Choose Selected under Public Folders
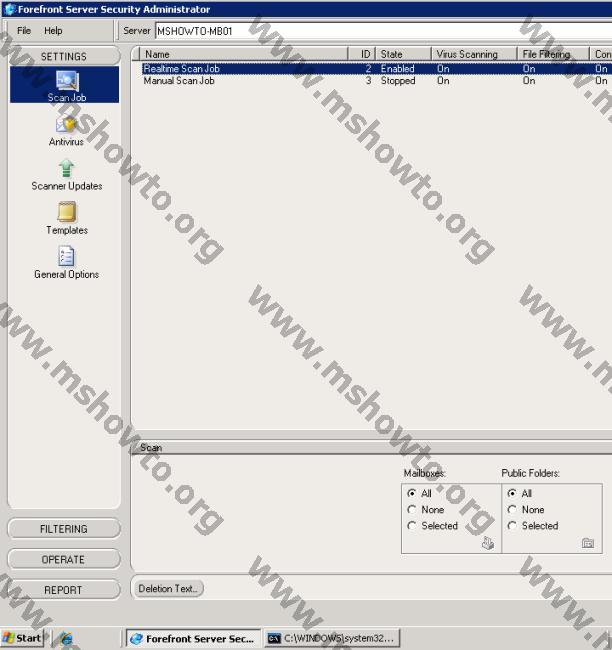612x650 pixels. pyautogui.click(x=512, y=526)
